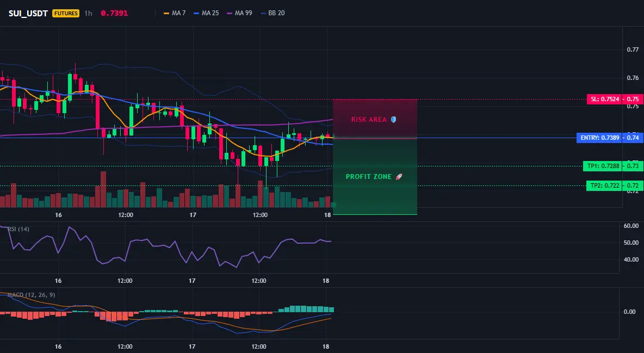Screen dimensions: 644x353
Task: Click the MACD (12, 26, 9) indicator label
Action: click(x=31, y=295)
